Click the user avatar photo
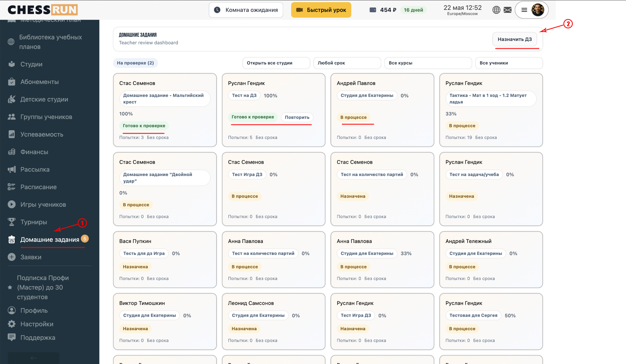This screenshot has height=364, width=626. (x=538, y=10)
